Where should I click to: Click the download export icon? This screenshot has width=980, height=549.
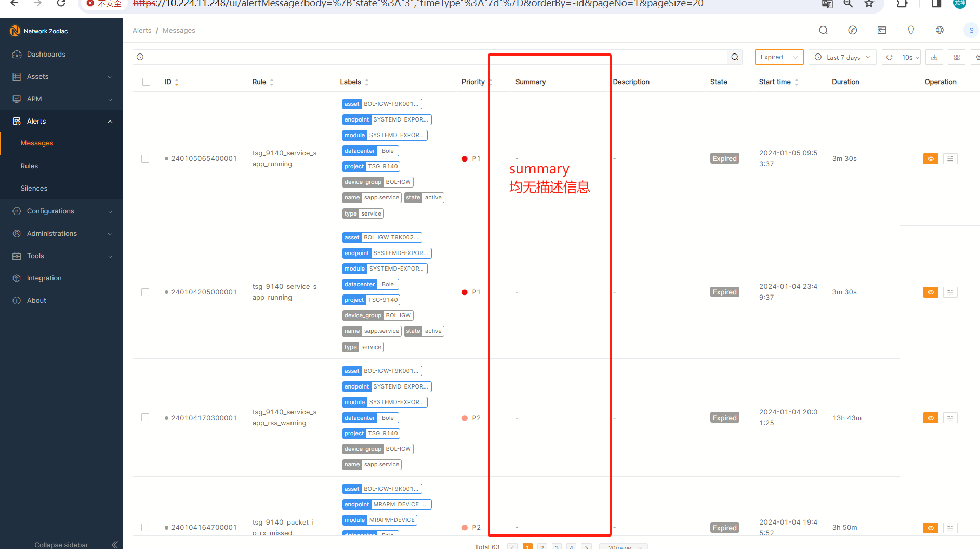[x=934, y=57]
